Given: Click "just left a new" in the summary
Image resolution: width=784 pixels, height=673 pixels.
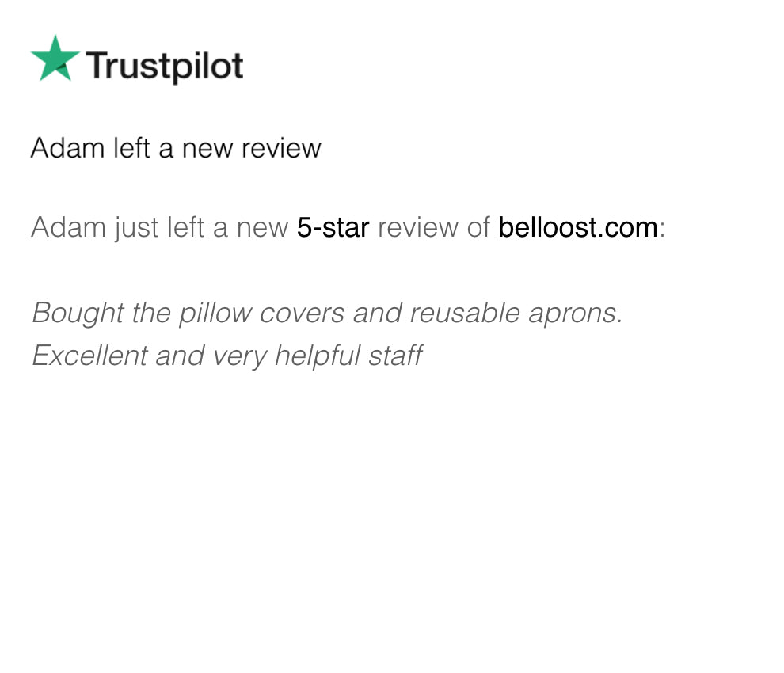Looking at the screenshot, I should point(201,228).
